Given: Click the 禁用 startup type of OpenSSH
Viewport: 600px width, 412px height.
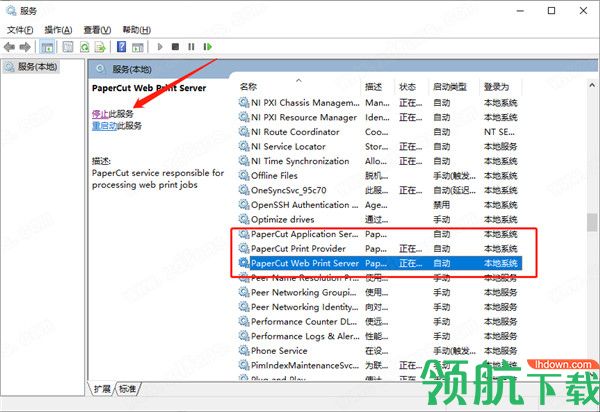Looking at the screenshot, I should pyautogui.click(x=442, y=205).
